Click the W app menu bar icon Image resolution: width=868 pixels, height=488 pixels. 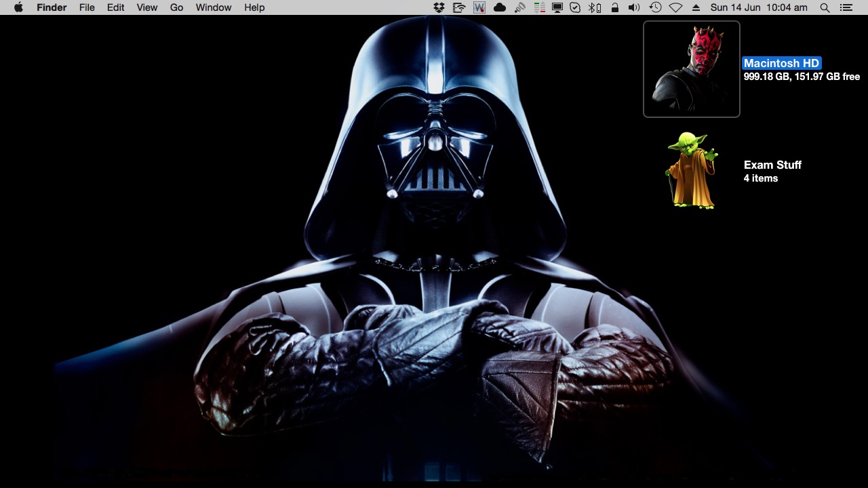479,7
